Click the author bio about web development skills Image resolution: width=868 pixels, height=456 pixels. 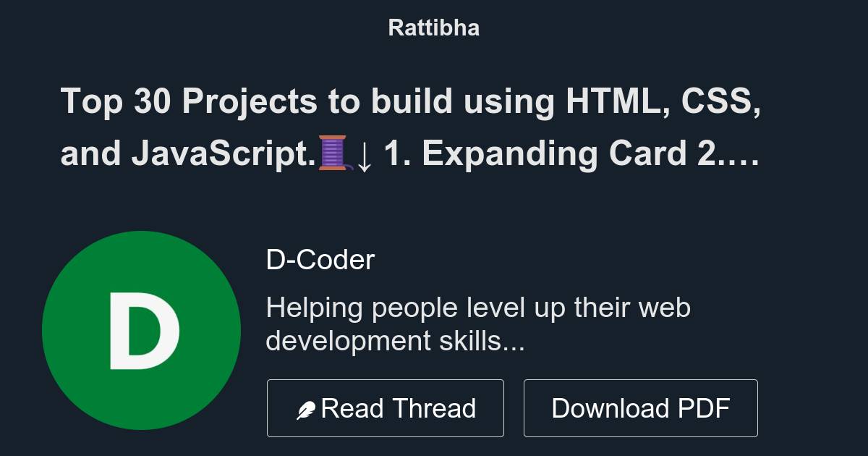(x=478, y=324)
